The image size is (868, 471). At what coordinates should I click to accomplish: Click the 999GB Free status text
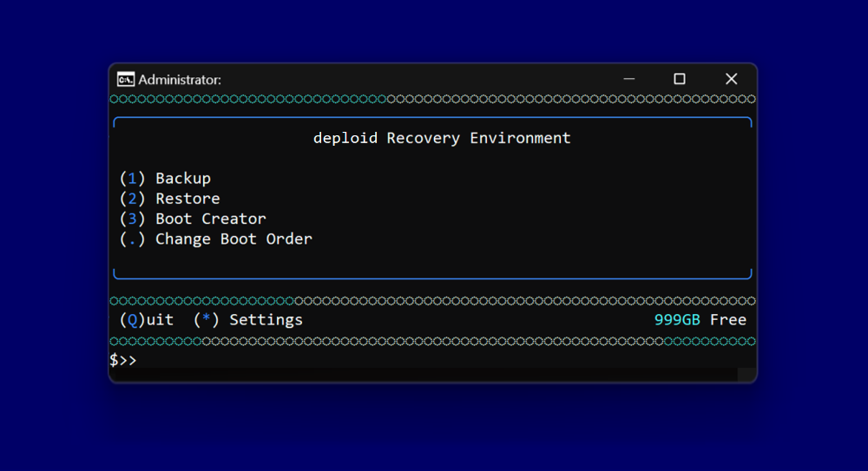pos(700,319)
